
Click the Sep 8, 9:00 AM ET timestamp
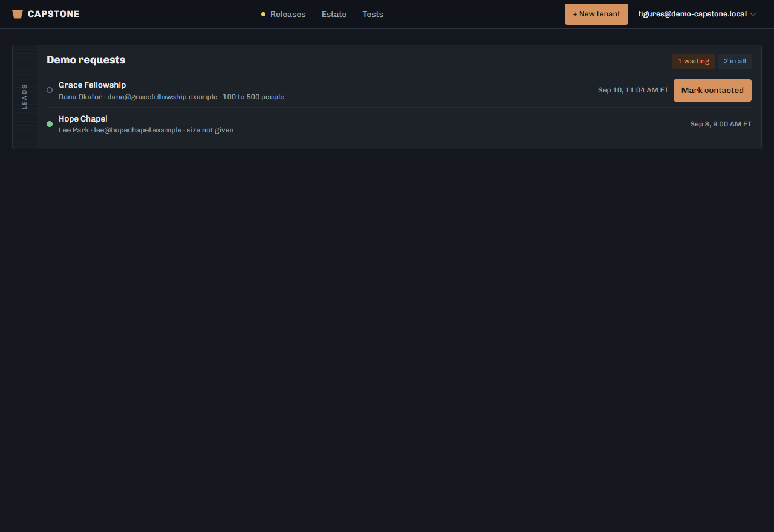(x=721, y=124)
